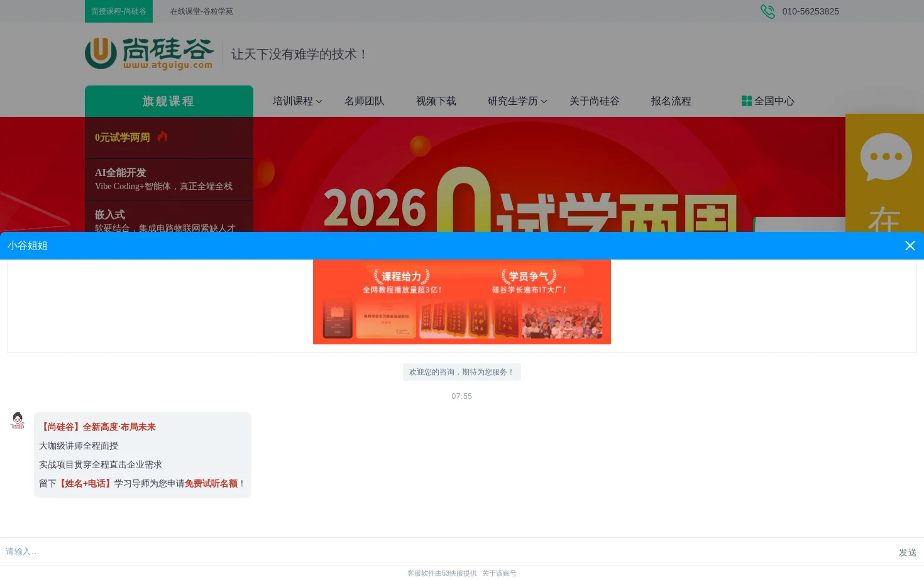Viewport: 924px width, 580px height.
Task: Click the 大咖级讲师全程面授 message line
Action: [x=79, y=446]
